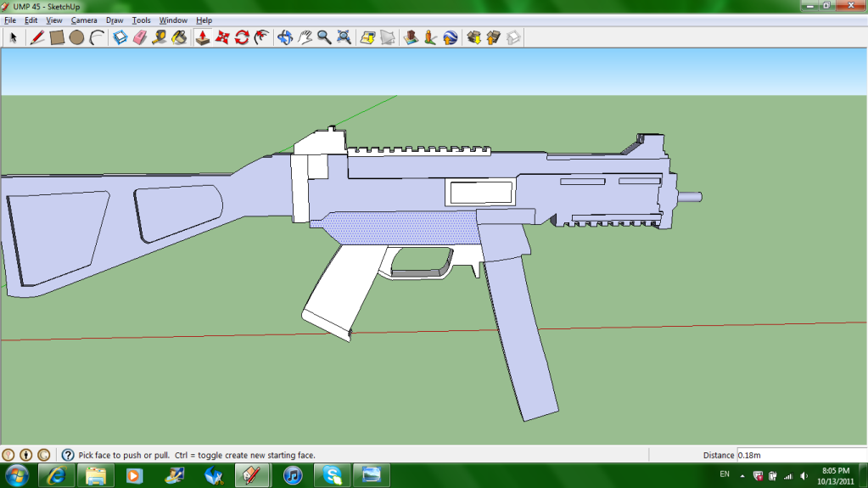The image size is (868, 488).
Task: Activate the Arc tool
Action: pyautogui.click(x=97, y=37)
